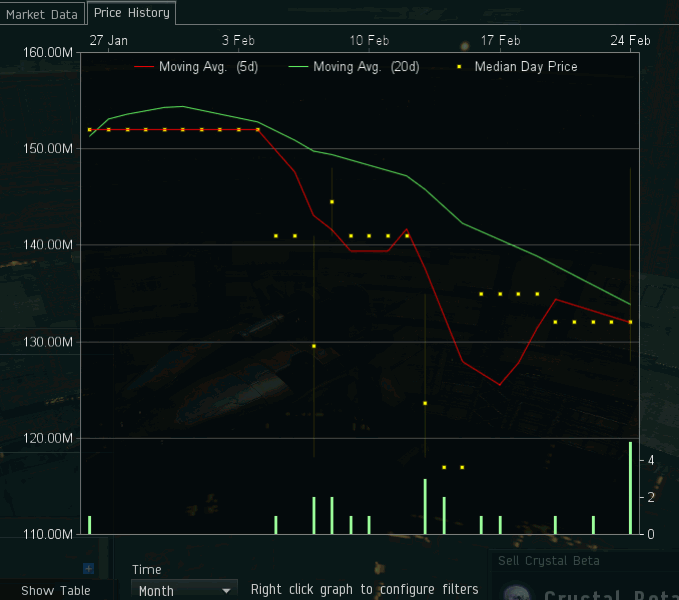Screen dimensions: 679x600
Task: Click the 10 Feb date label
Action: (369, 41)
